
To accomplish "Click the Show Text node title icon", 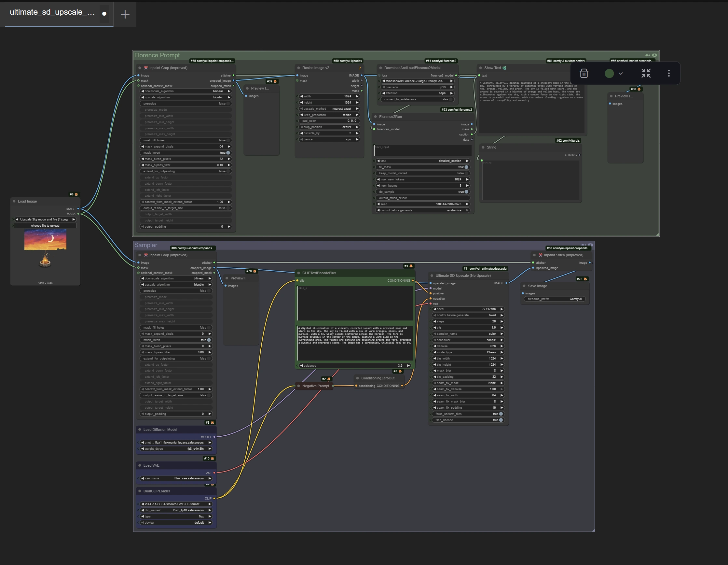I will (504, 68).
